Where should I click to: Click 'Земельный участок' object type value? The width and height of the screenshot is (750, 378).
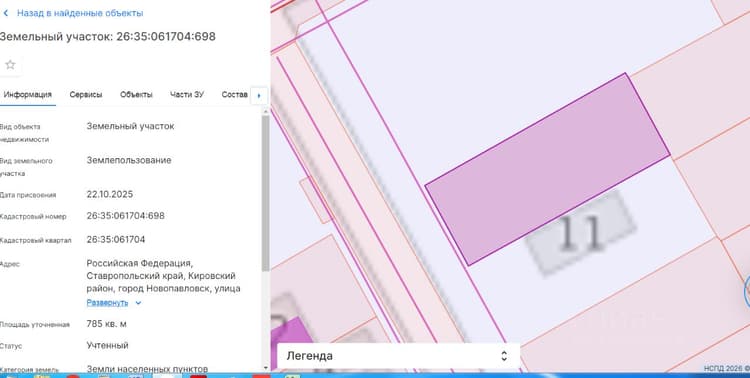tap(130, 126)
